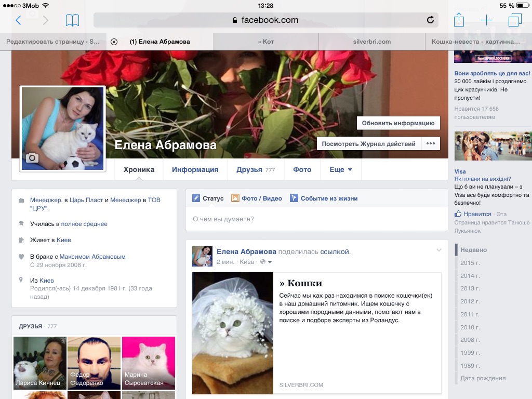This screenshot has width=532, height=399.
Task: Jump to 1999 г. in timeline
Action: point(470,353)
